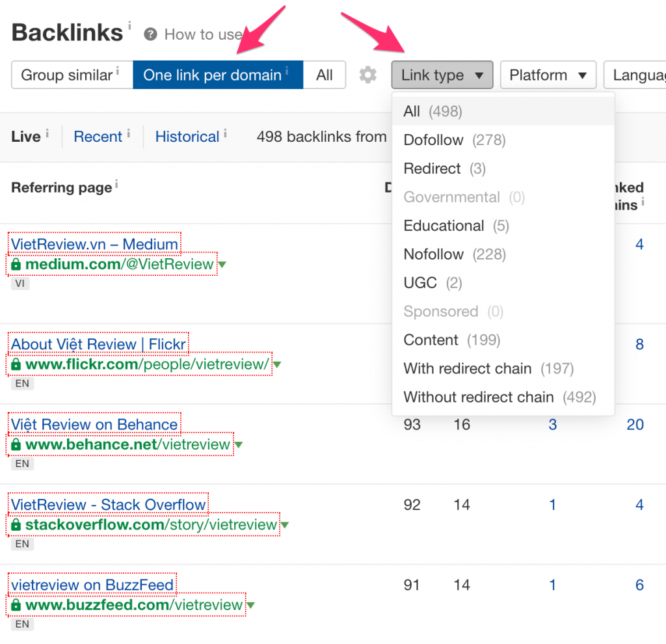The height and width of the screenshot is (644, 666).
Task: Click the VI language tag under Medium
Action: (x=20, y=284)
